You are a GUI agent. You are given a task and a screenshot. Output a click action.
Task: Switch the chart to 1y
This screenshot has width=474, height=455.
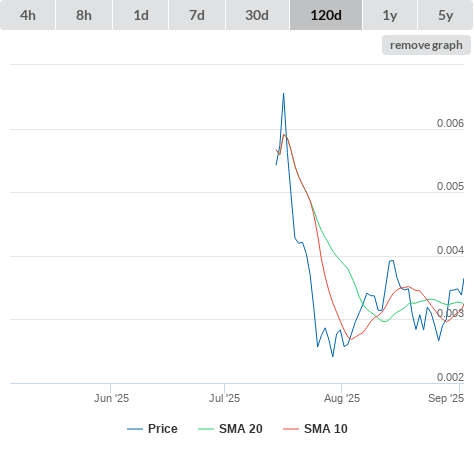tap(390, 15)
